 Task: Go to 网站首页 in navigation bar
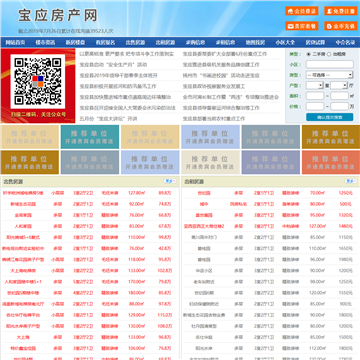click(x=15, y=42)
